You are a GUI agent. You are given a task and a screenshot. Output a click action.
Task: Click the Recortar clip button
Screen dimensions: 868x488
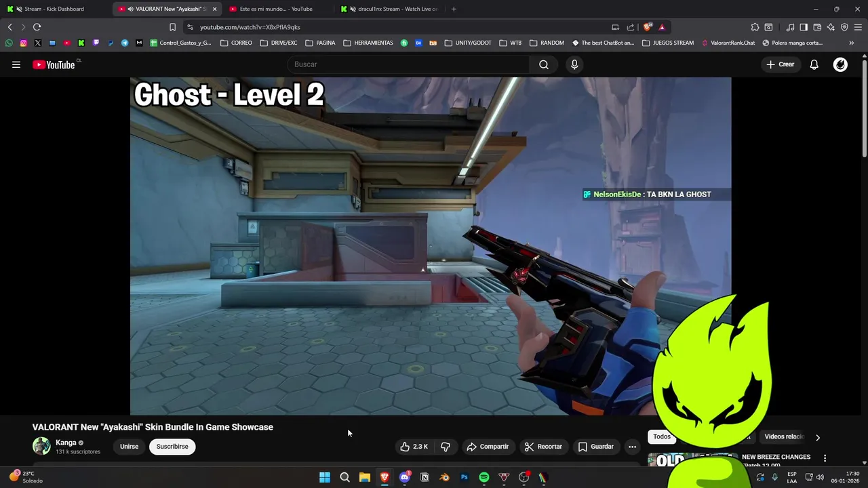click(x=543, y=447)
